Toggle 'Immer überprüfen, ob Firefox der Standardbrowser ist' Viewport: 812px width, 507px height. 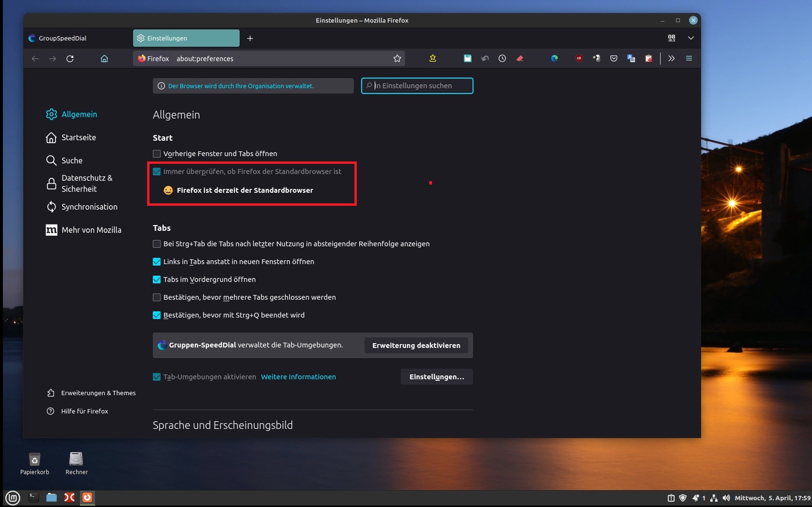[157, 172]
